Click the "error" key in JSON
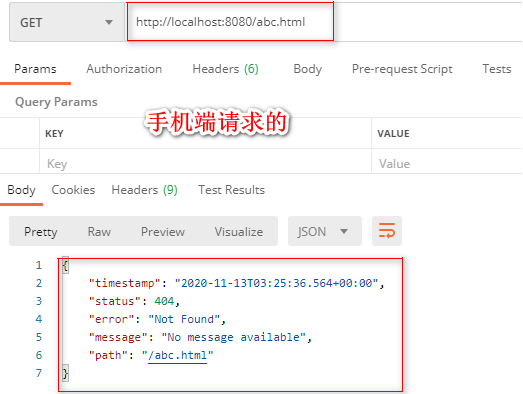This screenshot has height=394, width=523. 111,319
